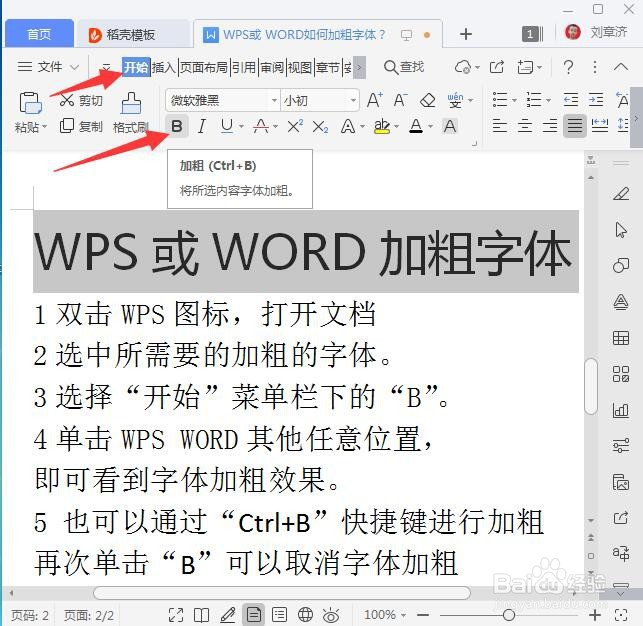
Task: Open help question mark icon
Action: tap(568, 67)
